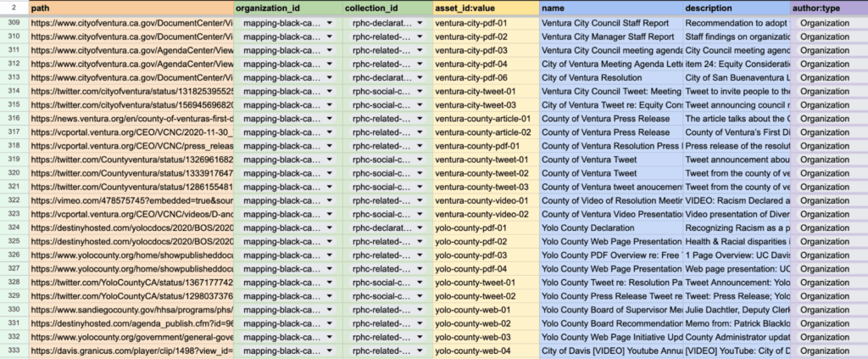Open the sandiegocounty.gov path link in row 330

click(131, 310)
